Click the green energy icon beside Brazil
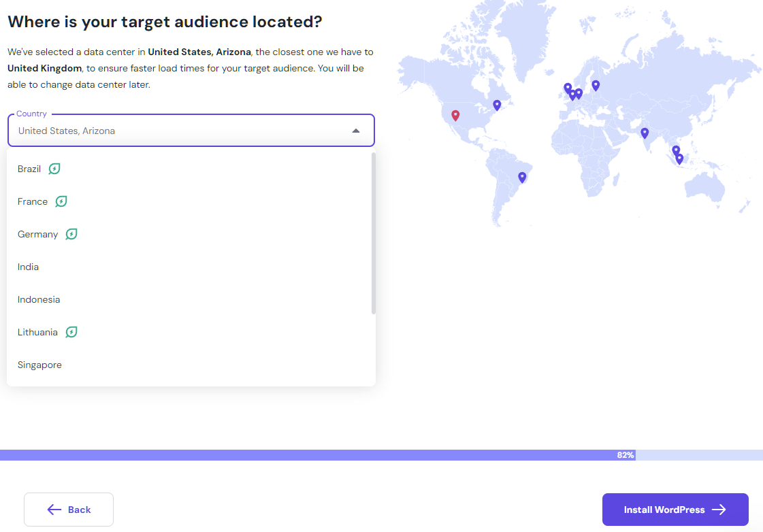Viewport: 763px width, 532px height. [54, 169]
